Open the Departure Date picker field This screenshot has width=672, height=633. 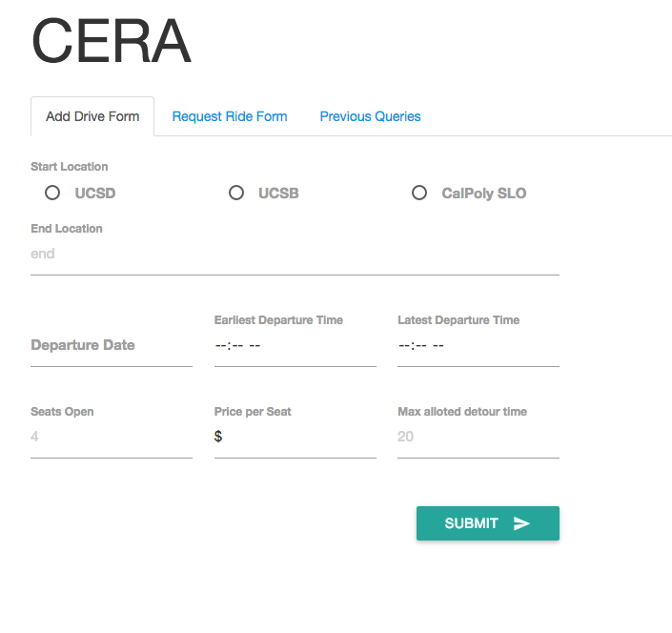pyautogui.click(x=112, y=345)
